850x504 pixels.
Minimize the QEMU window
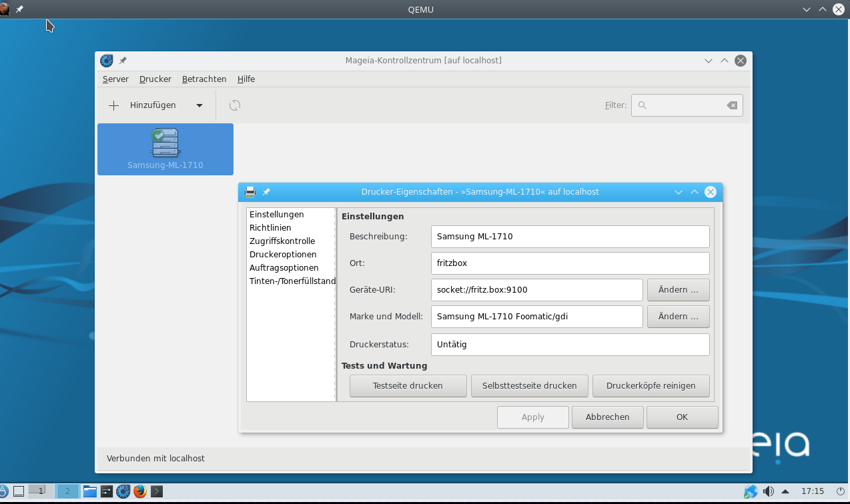(x=807, y=9)
